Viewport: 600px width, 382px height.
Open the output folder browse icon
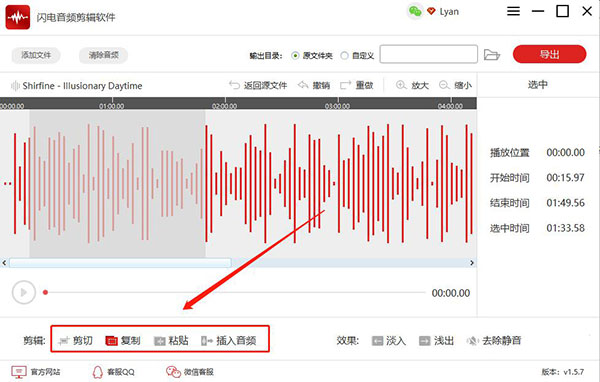(x=492, y=55)
